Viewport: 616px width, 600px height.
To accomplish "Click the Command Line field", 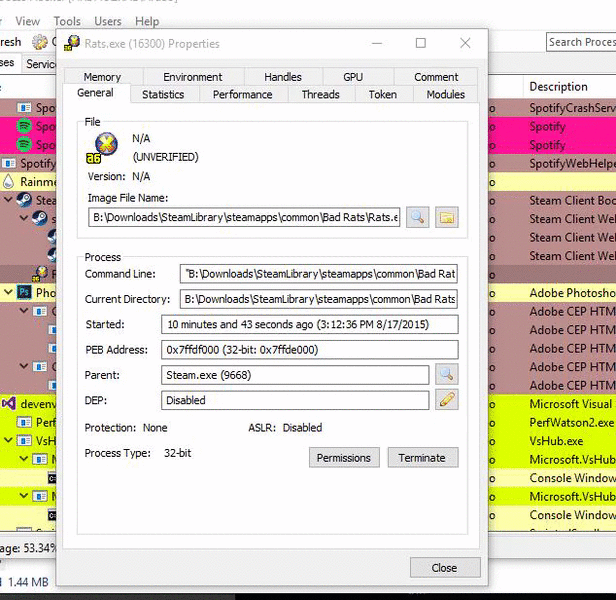I will [x=319, y=274].
